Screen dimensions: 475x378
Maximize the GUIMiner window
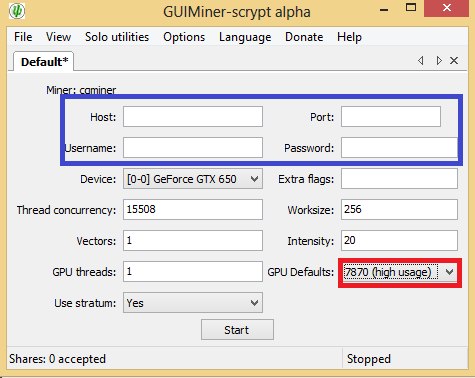411,8
